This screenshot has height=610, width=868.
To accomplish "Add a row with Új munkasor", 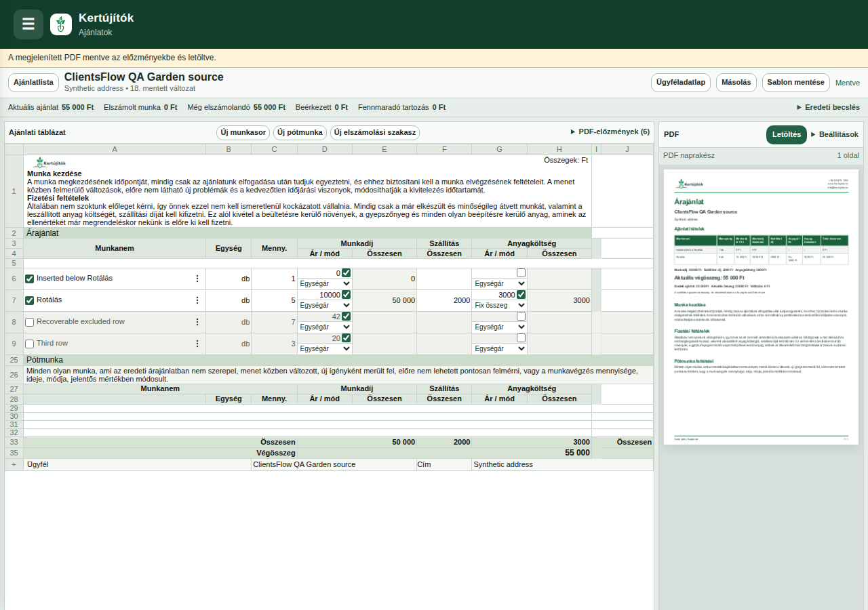I will click(243, 133).
